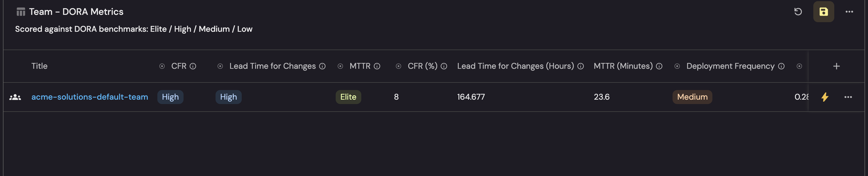Click the Lead Time for Changes (Hours) header
The height and width of the screenshot is (176, 868).
pyautogui.click(x=515, y=66)
